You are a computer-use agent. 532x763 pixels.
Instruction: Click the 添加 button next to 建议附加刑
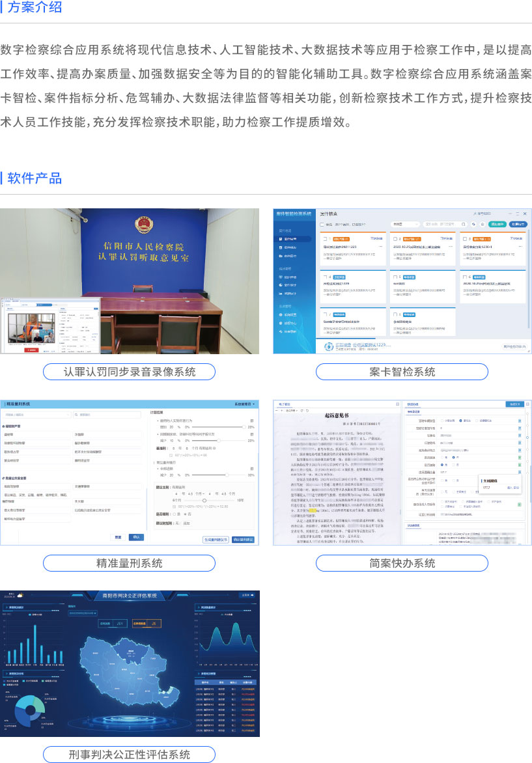(187, 523)
